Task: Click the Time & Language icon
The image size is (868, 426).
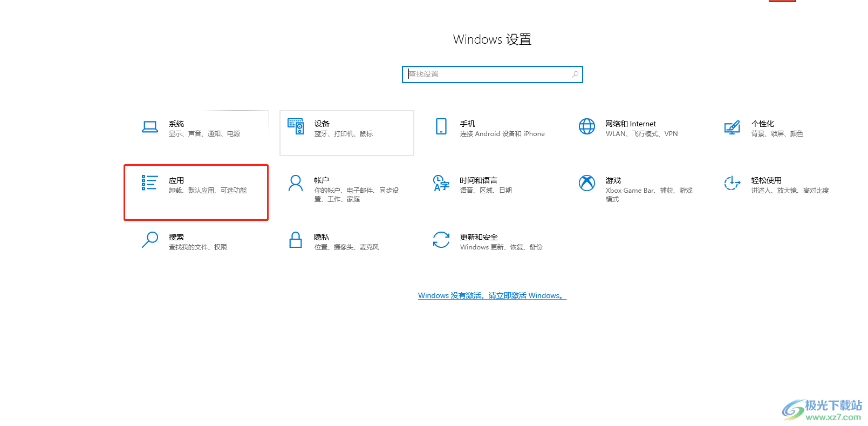Action: click(441, 183)
